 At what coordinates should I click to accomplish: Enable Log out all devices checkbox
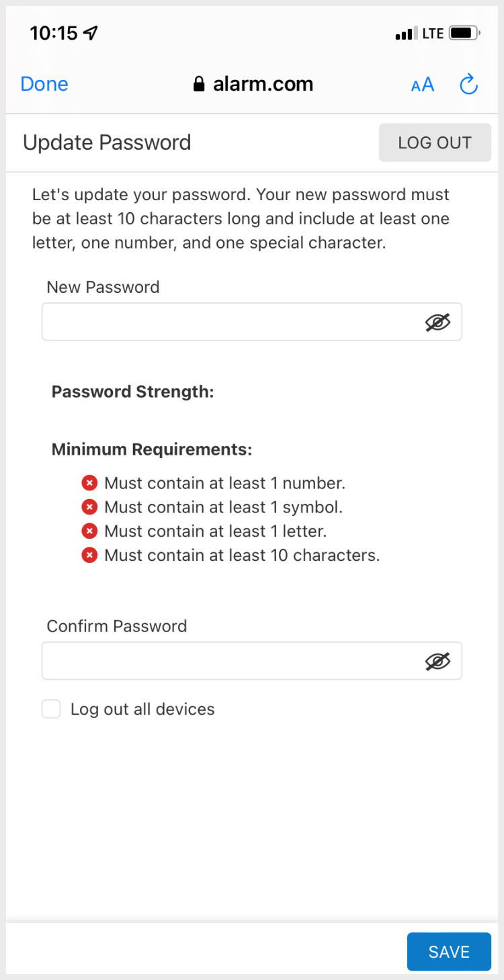[x=51, y=709]
